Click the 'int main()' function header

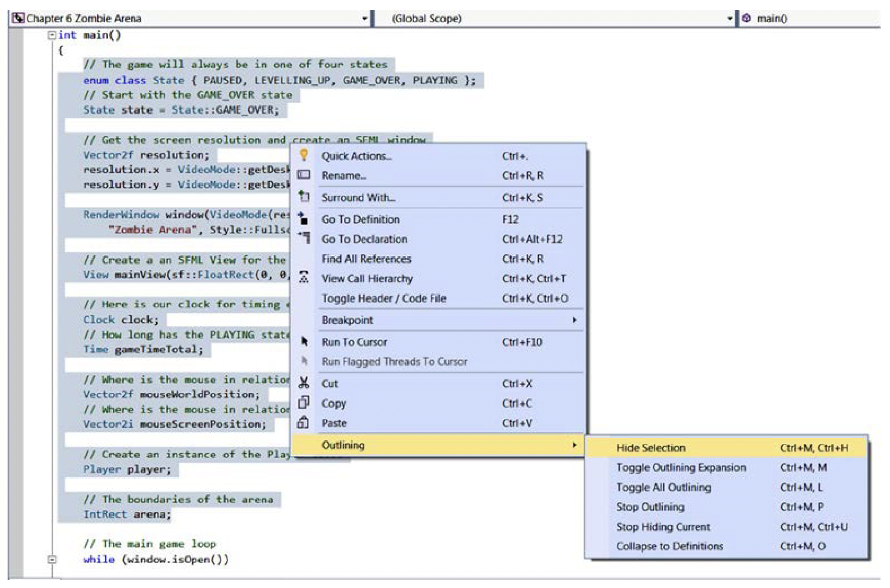click(x=89, y=35)
